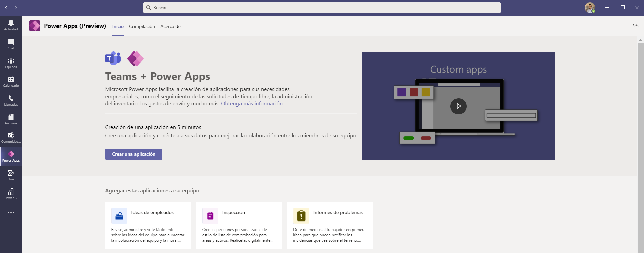Go forward with the right arrow
Viewport: 644px width, 253px height.
click(x=16, y=7)
